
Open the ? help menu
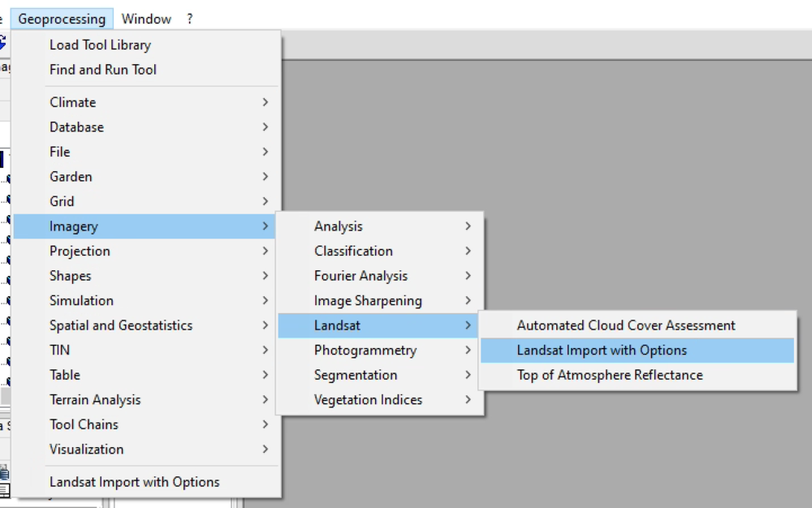pos(190,19)
